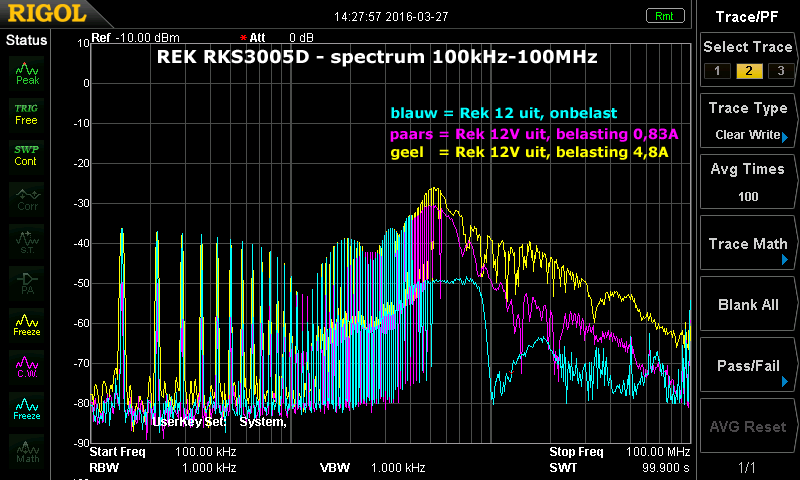The width and height of the screenshot is (800, 480).
Task: Click the 1/1 page indicator
Action: 747,467
